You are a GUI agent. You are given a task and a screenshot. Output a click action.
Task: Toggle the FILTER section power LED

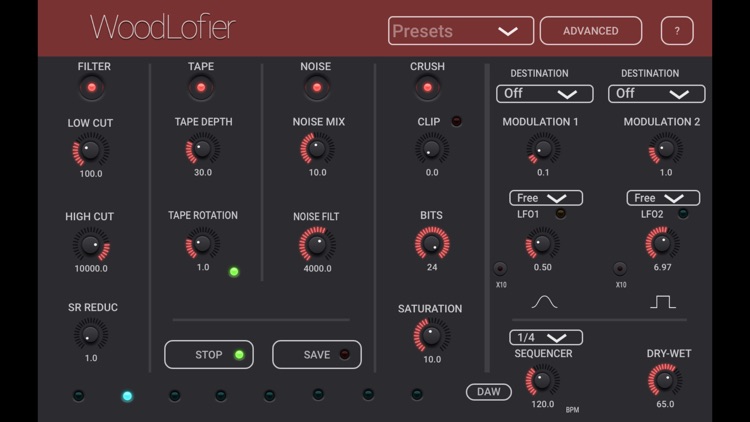92,88
